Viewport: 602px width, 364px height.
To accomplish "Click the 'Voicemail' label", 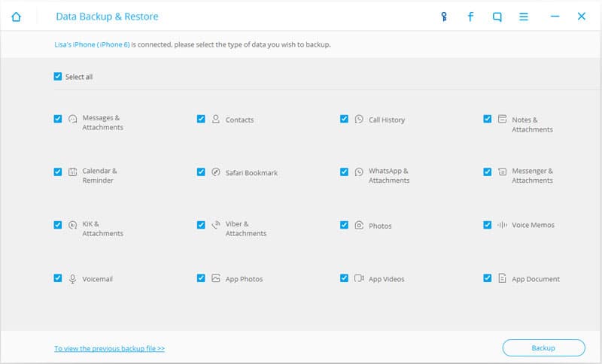I will (98, 279).
